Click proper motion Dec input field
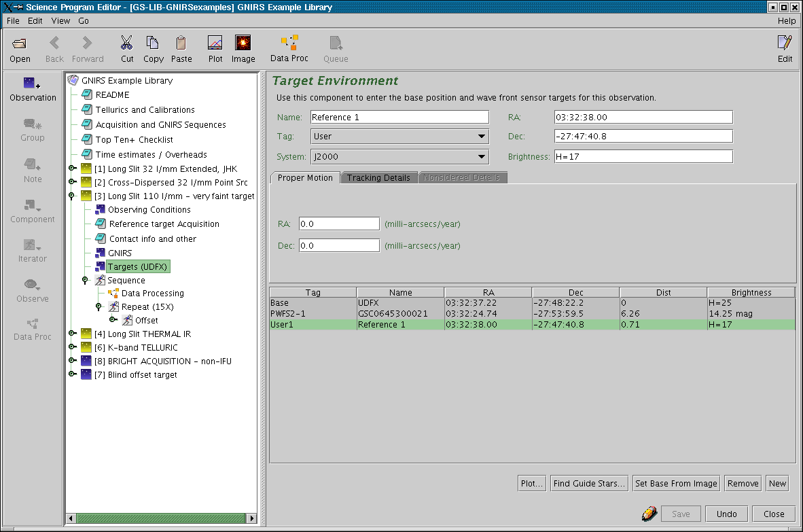803x532 pixels. pyautogui.click(x=339, y=245)
